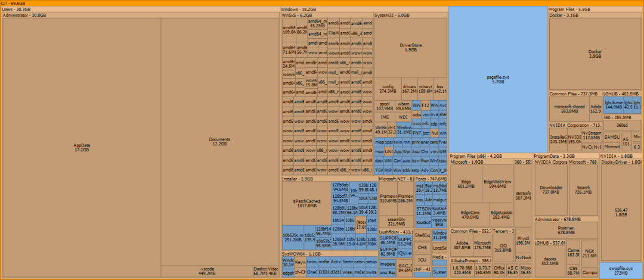Select the Search 726.1MB block
Viewport: 644px width, 280px height.
point(583,189)
